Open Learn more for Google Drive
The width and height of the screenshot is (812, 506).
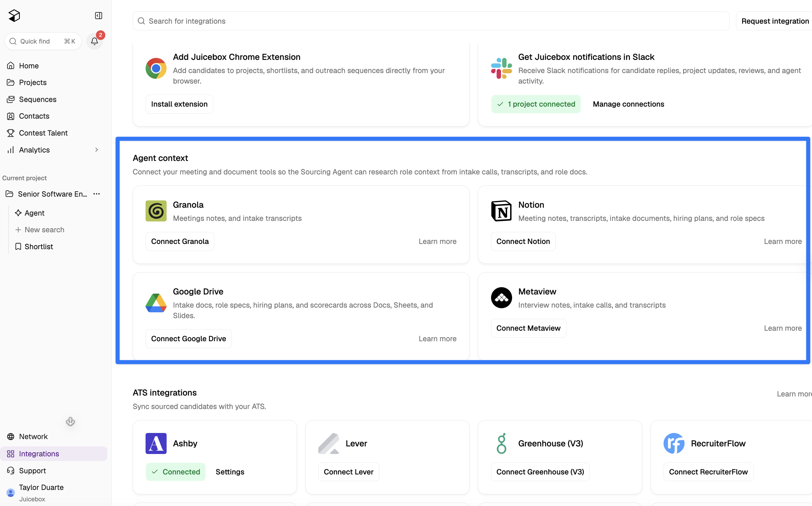437,339
